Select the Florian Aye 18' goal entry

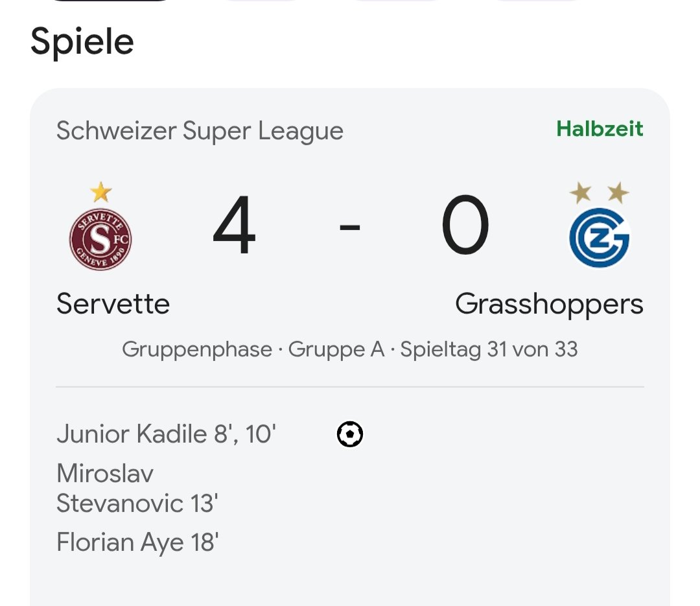click(137, 542)
